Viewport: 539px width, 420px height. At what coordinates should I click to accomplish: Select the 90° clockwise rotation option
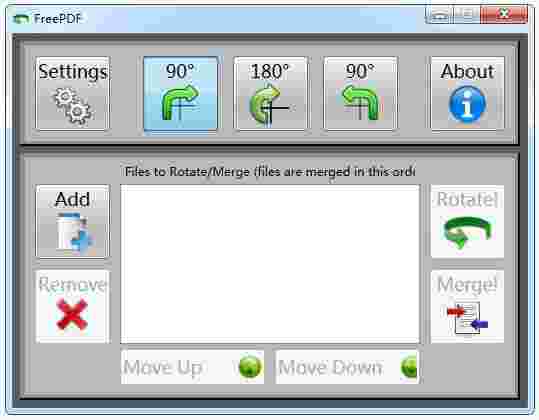pos(180,93)
